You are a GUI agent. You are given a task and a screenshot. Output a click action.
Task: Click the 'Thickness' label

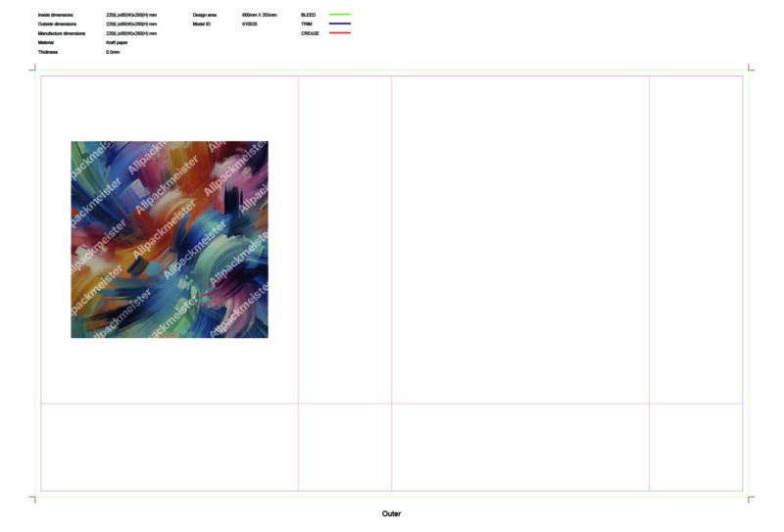tap(48, 52)
